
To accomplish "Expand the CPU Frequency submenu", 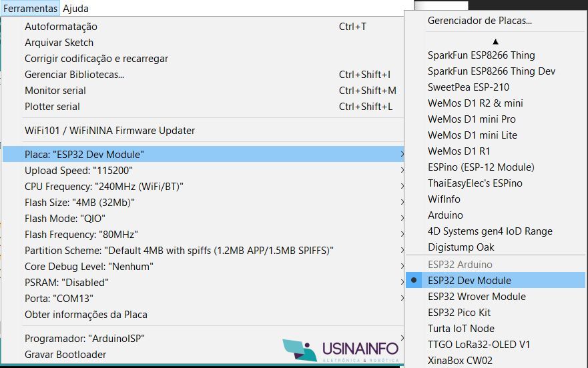I will coord(203,187).
